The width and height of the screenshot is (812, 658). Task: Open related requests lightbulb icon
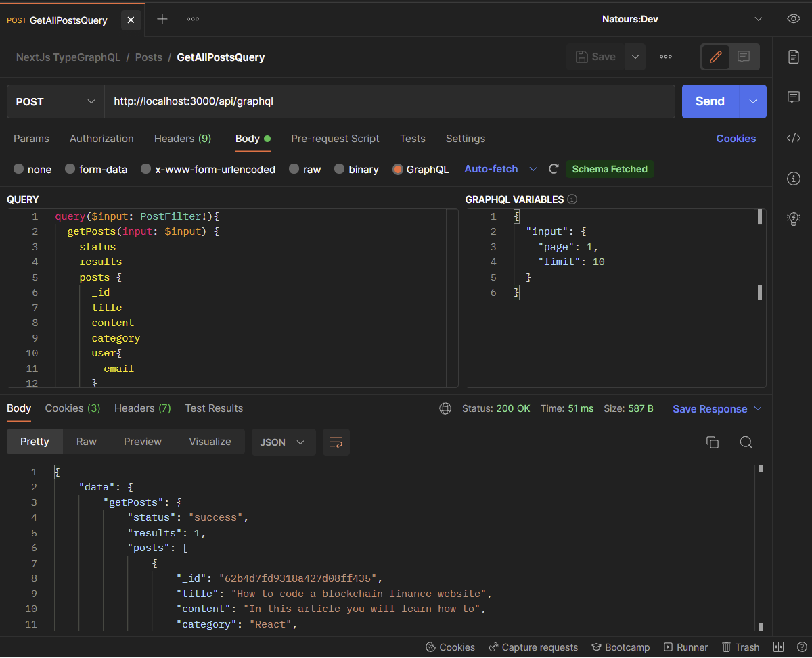click(794, 218)
